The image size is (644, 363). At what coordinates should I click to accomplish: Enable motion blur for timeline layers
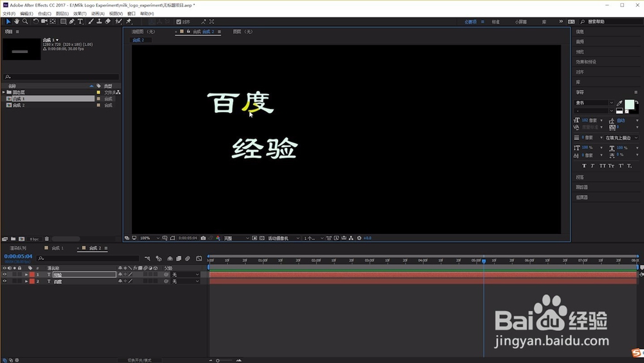click(x=187, y=259)
